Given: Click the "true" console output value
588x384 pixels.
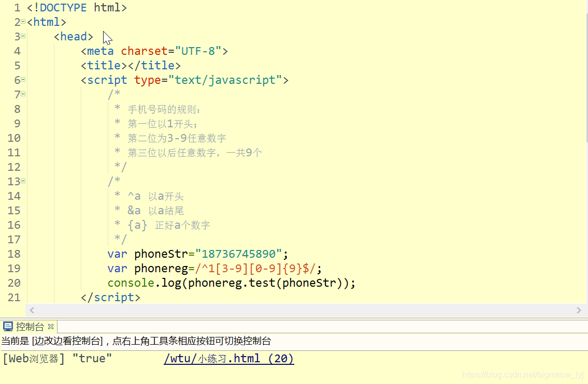Looking at the screenshot, I should [x=92, y=359].
